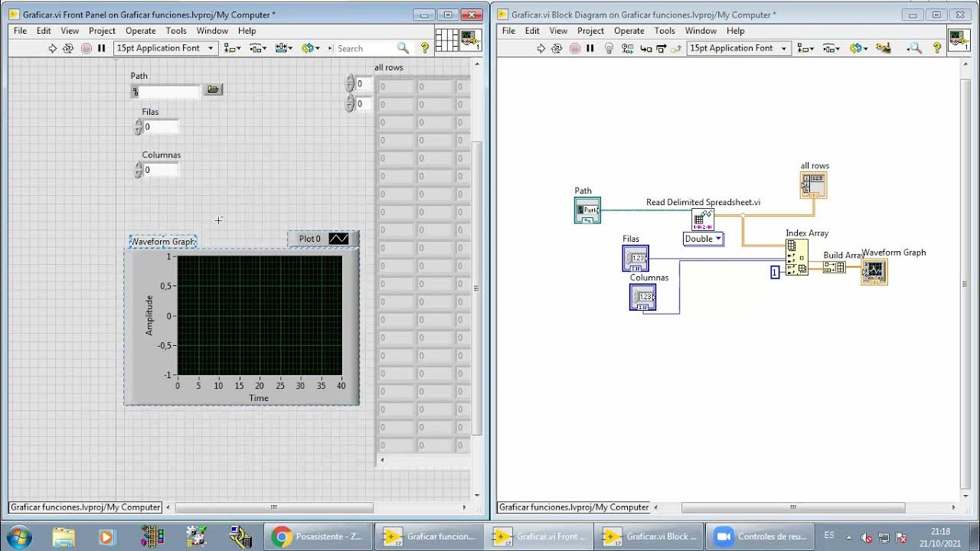Click the Browse folder button beside Path
Screen dimensions: 980x551
point(213,90)
